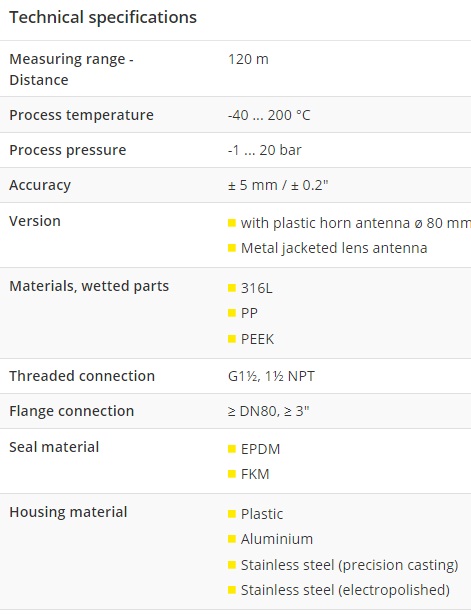This screenshot has height=615, width=471.
Task: Click yellow bullet next to PEEK
Action: click(231, 339)
